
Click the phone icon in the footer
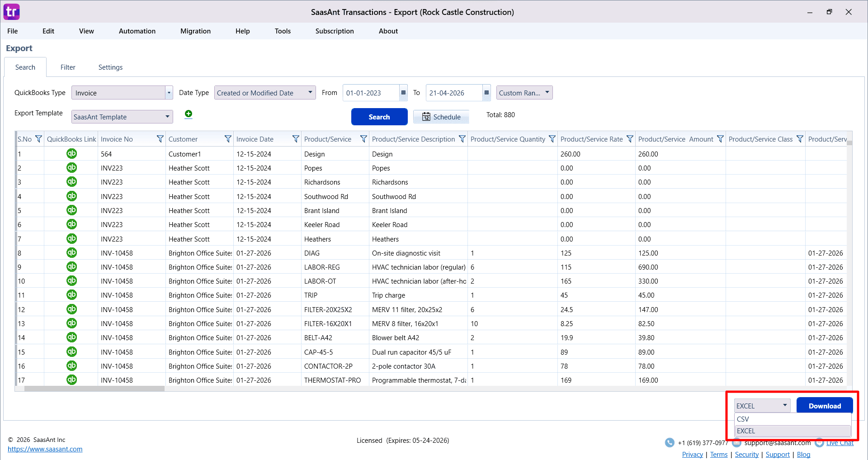coord(670,443)
